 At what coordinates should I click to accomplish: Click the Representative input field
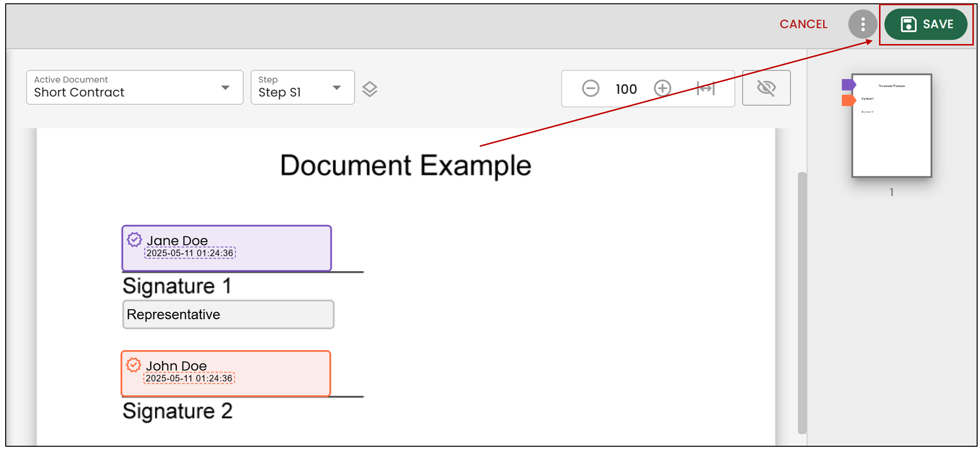228,315
